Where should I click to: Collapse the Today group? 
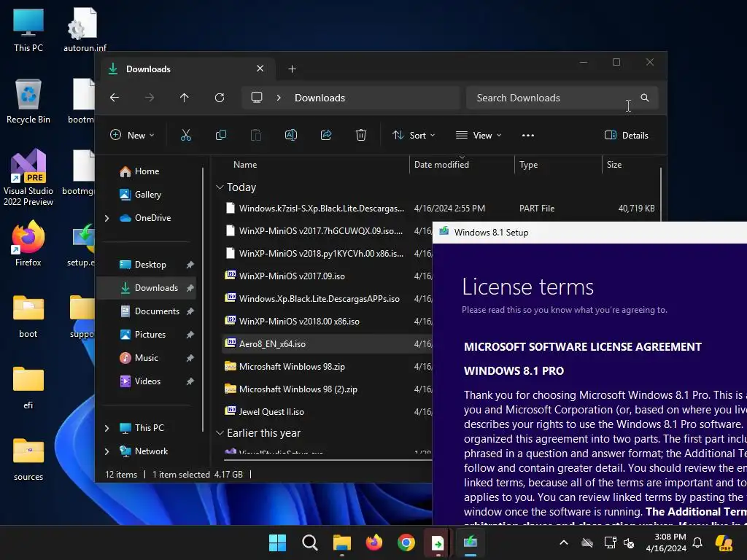[220, 187]
